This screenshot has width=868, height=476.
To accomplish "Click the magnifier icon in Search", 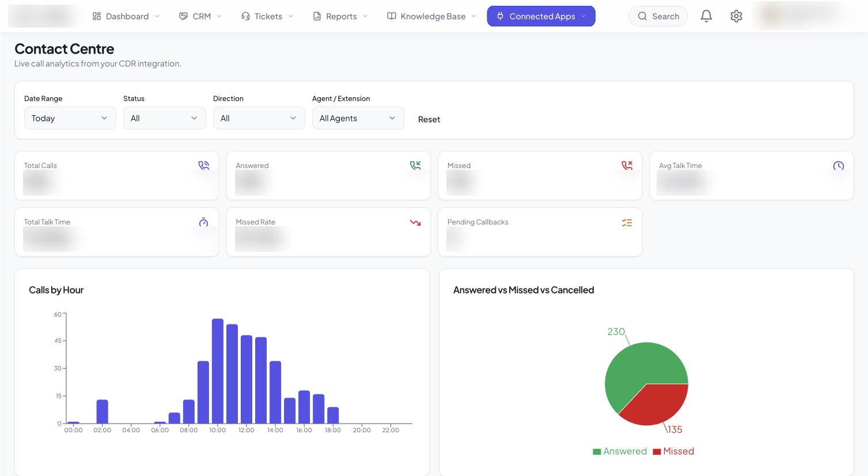I will tap(642, 16).
